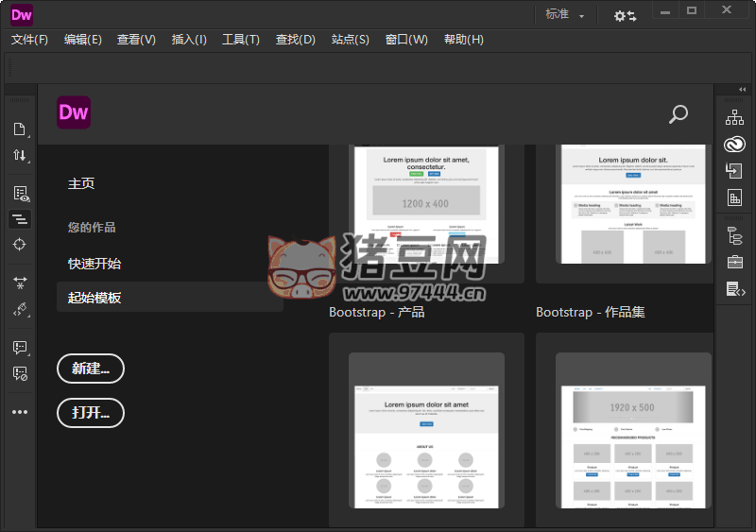Open documents icon in left toolbar
The image size is (756, 532).
click(19, 129)
